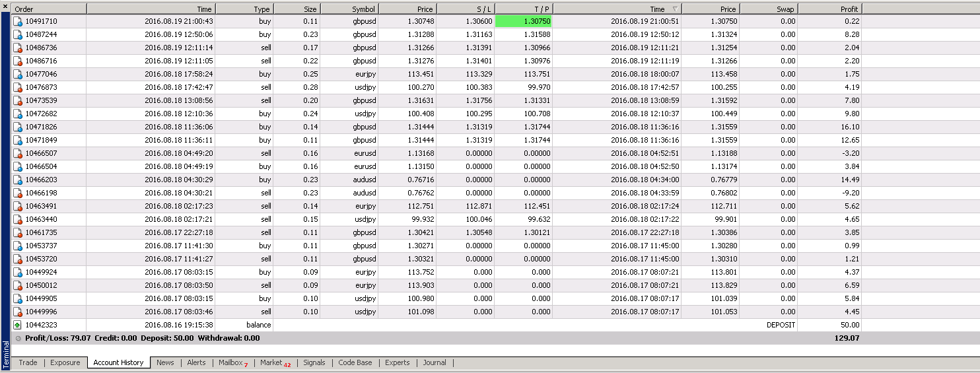Close the Terminal panel
The image size is (980, 373).
6,7
